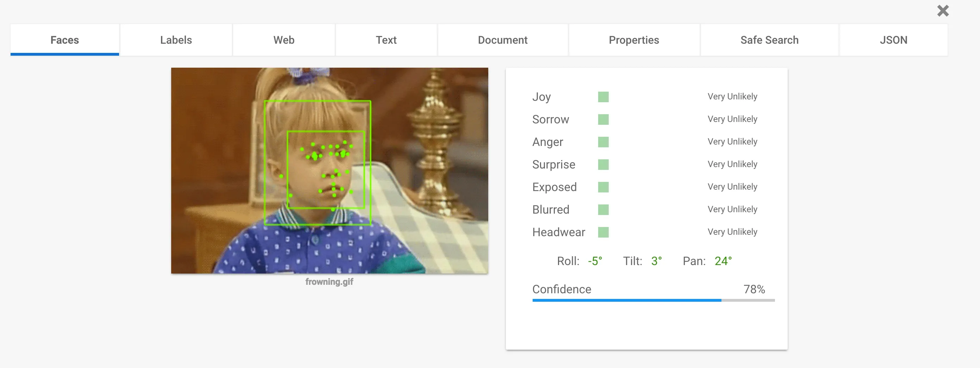Open the Web tab
This screenshot has height=368, width=980.
pyautogui.click(x=284, y=40)
